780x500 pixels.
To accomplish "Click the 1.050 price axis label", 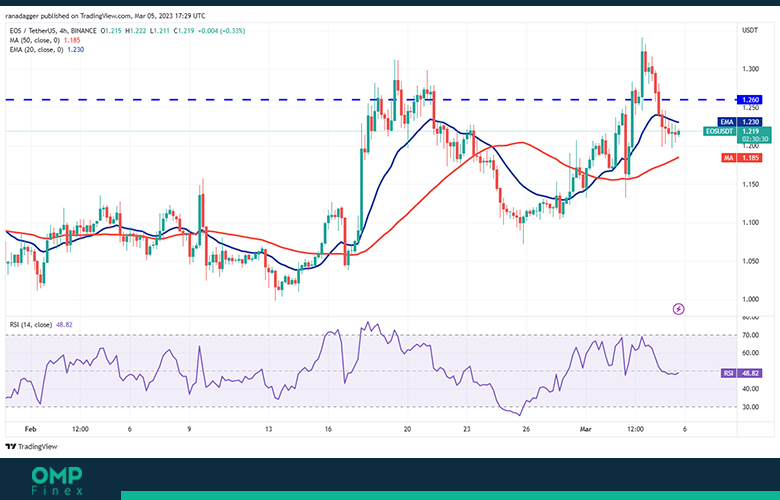I will click(750, 261).
